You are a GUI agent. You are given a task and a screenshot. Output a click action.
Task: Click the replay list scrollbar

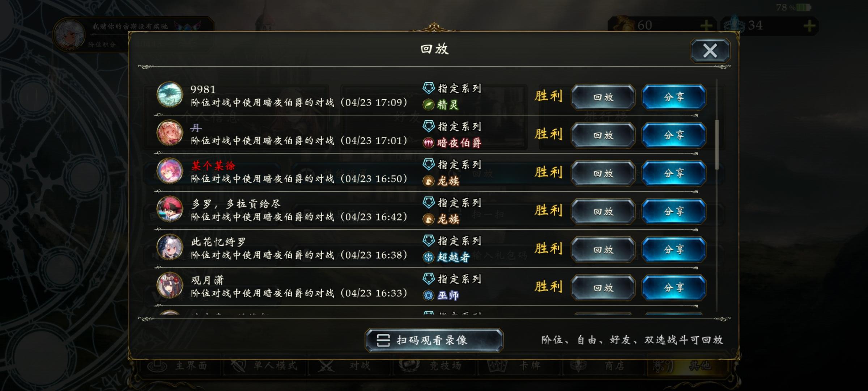[x=717, y=145]
